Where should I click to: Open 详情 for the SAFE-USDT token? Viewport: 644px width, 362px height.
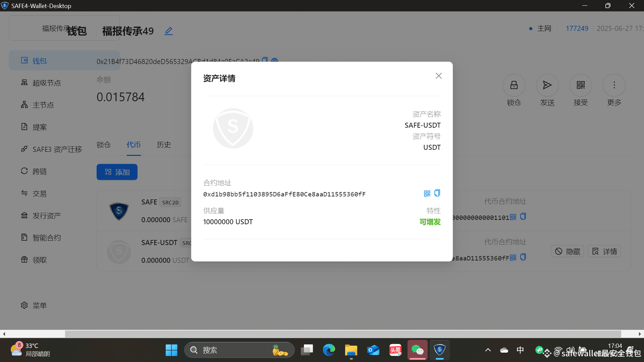604,251
